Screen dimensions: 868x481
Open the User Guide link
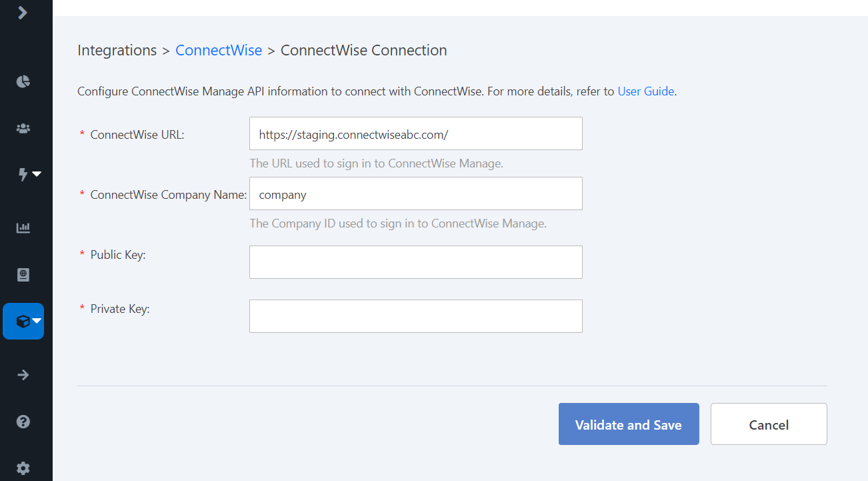[x=645, y=91]
